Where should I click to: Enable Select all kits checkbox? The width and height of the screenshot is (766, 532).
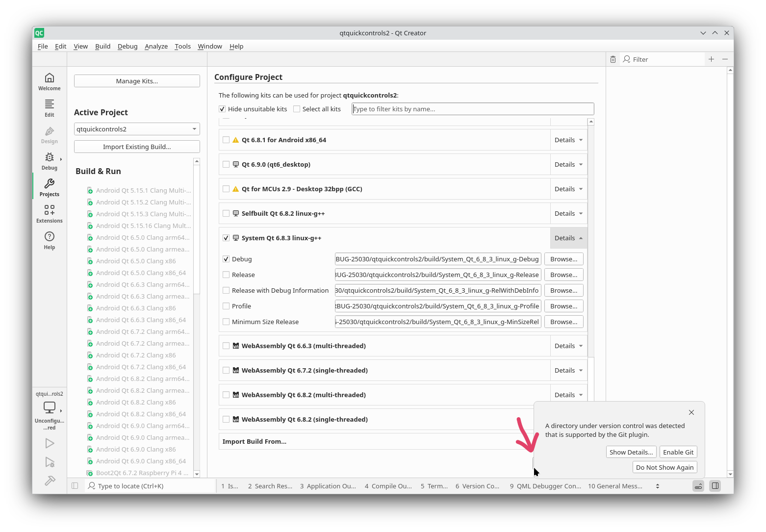click(x=297, y=109)
